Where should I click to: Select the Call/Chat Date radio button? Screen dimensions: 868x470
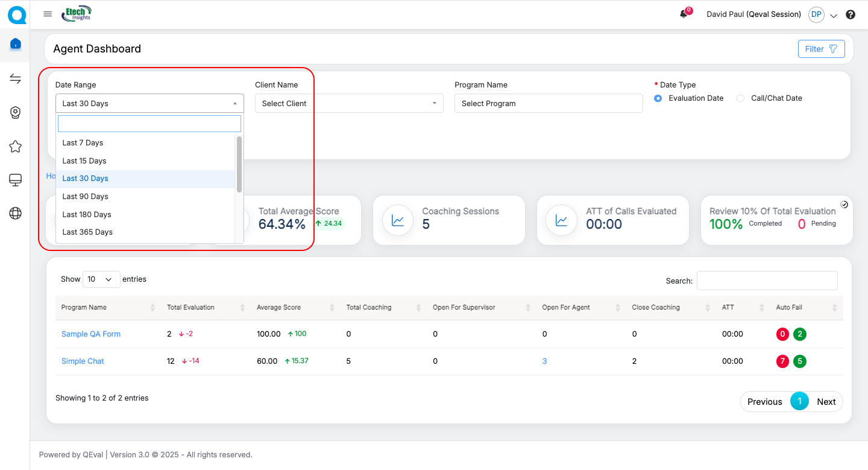pos(741,98)
